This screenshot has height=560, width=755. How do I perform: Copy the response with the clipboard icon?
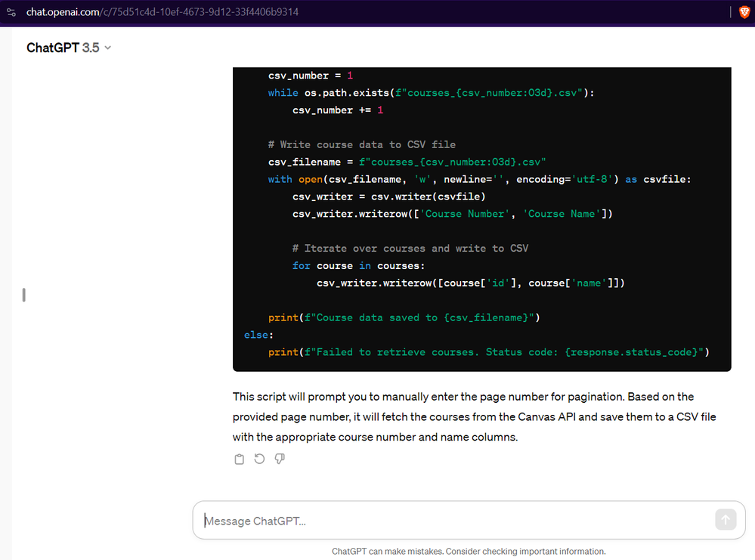(x=240, y=459)
